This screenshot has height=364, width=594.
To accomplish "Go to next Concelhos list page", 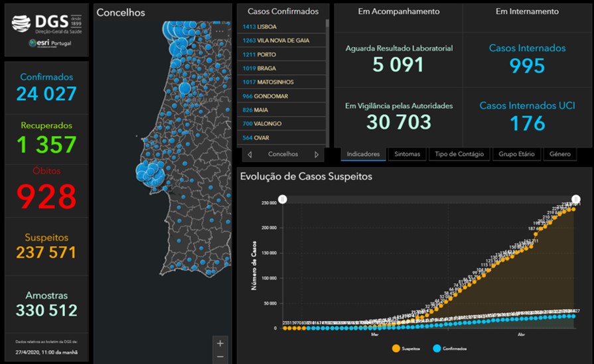I will click(317, 154).
